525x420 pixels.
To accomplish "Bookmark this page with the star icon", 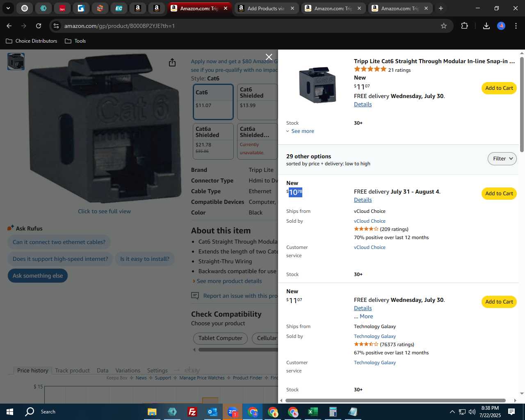I will point(443,26).
